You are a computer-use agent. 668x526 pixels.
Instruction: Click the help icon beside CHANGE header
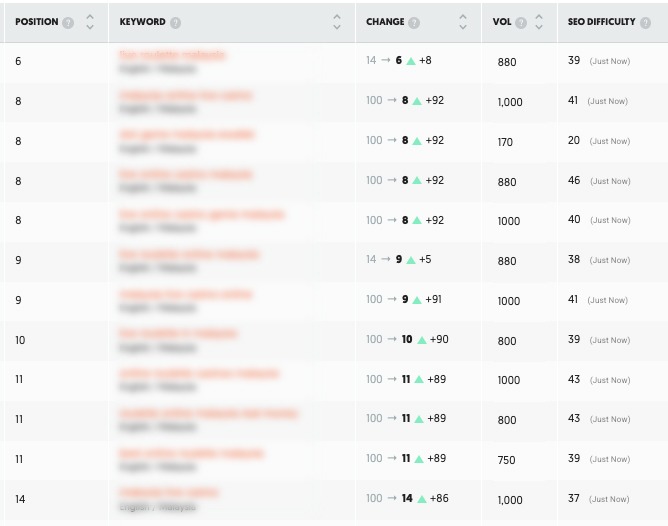(x=414, y=23)
